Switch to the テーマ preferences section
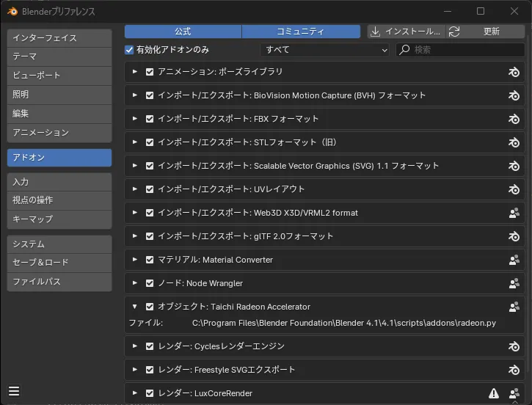 pyautogui.click(x=59, y=56)
